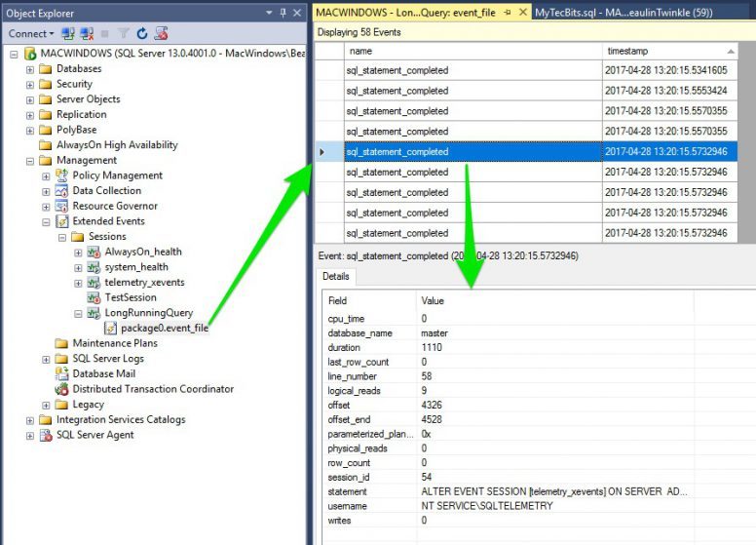Select AlwaysOn High Availability folder icon
Screen dimensions: 756x545
click(x=46, y=144)
